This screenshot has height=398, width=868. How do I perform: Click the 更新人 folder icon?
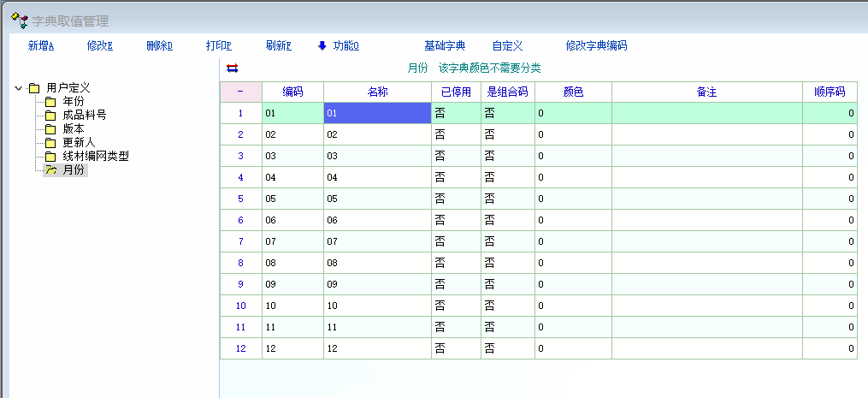pyautogui.click(x=50, y=143)
